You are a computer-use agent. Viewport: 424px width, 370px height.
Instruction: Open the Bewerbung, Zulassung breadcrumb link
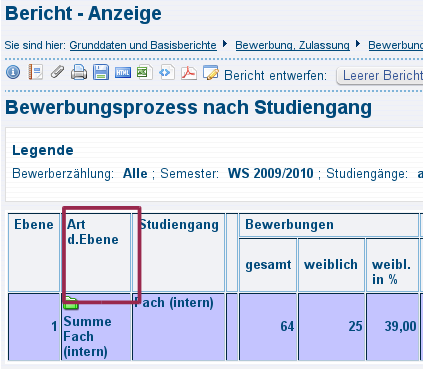(292, 45)
